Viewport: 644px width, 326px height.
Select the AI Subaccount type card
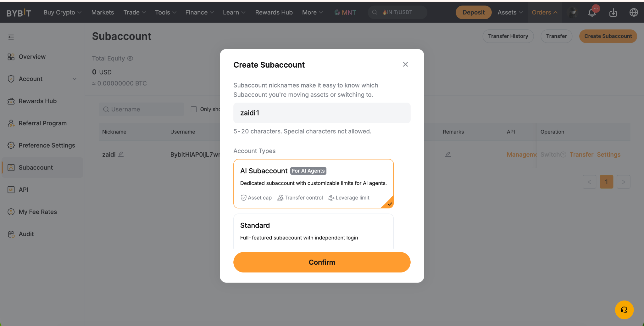(314, 184)
